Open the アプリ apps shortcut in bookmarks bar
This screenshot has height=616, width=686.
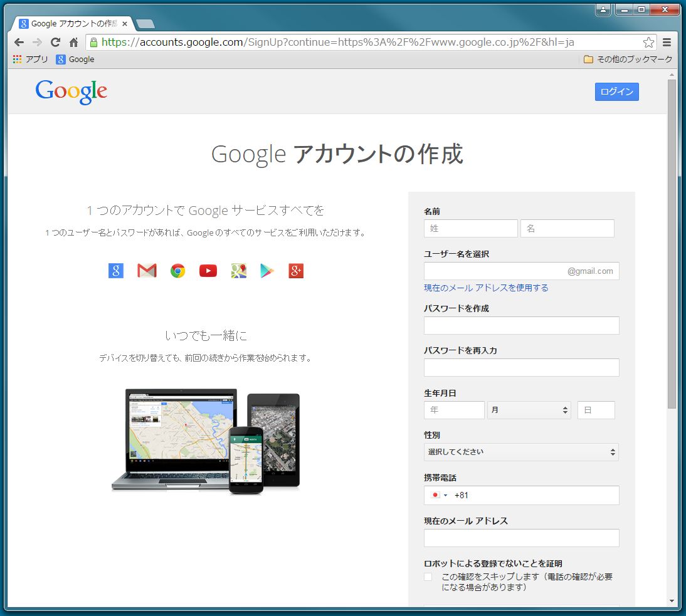30,59
